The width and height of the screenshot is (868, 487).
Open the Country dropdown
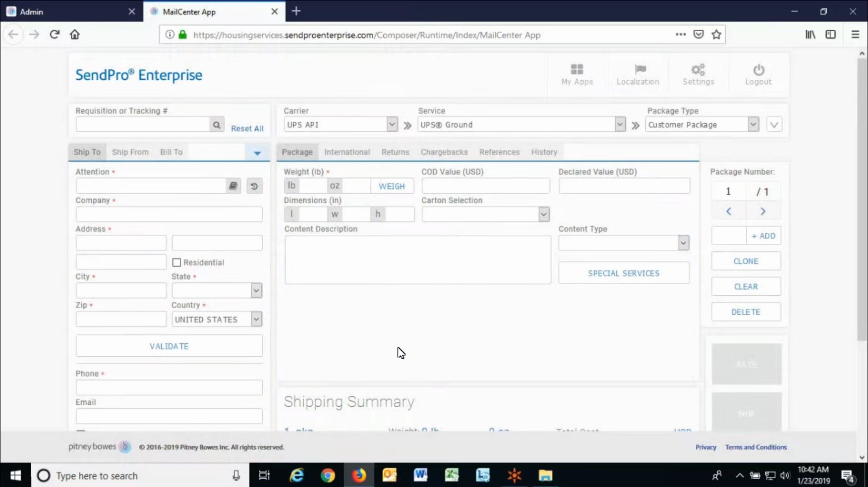pos(256,319)
